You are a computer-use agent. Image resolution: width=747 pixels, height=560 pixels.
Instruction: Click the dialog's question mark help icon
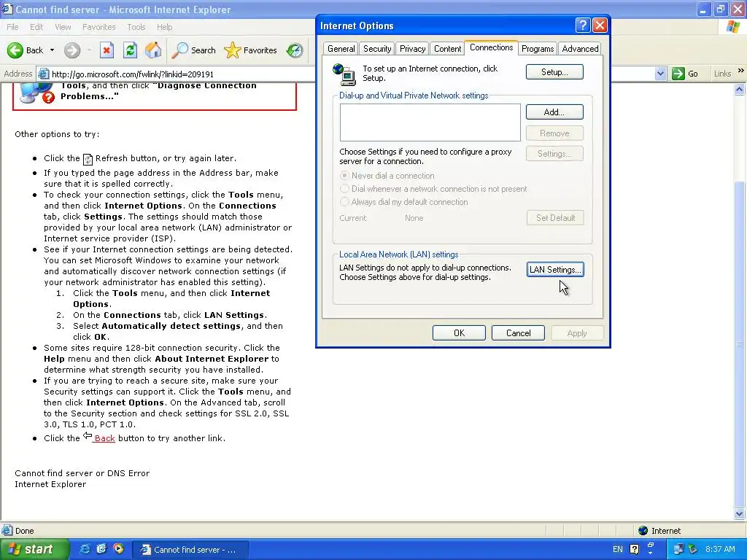(583, 26)
